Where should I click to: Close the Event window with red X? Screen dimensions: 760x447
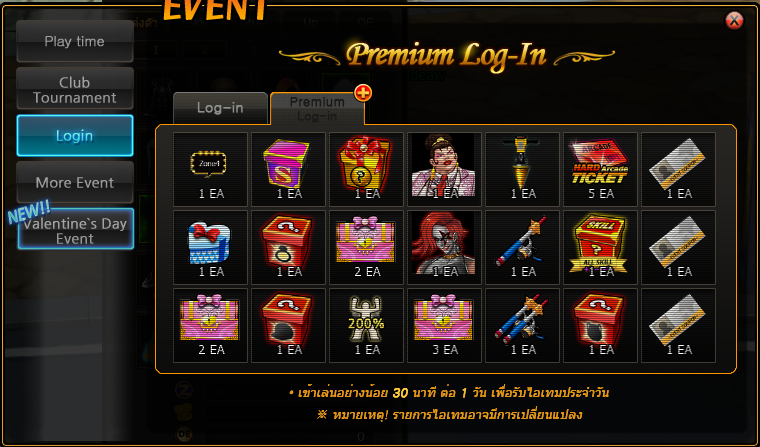[734, 20]
